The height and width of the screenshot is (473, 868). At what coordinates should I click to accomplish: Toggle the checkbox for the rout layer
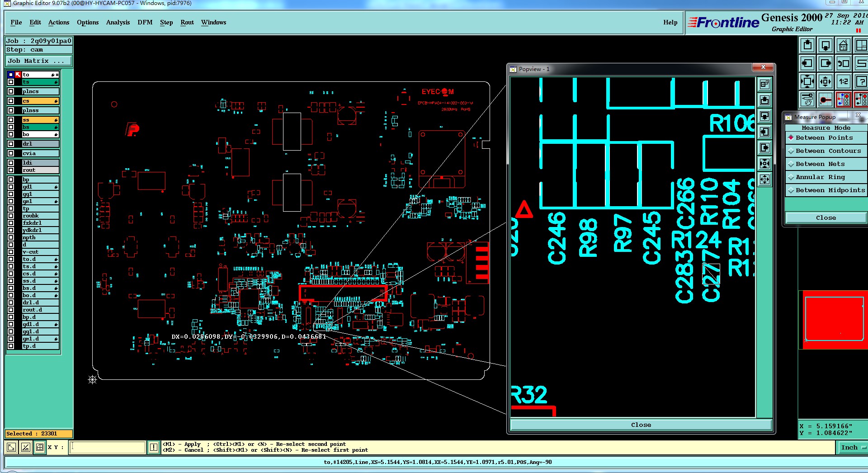click(11, 170)
